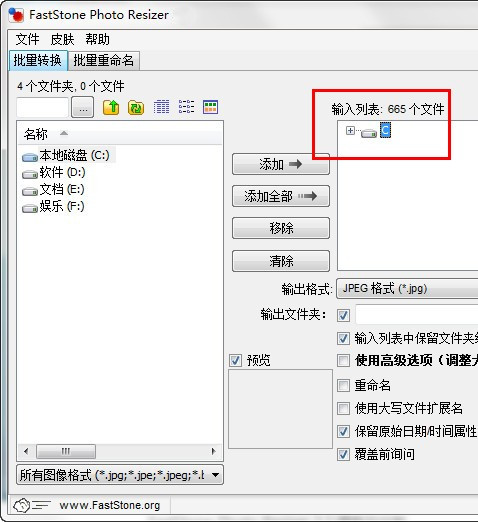Expand the C drive tree node

350,130
